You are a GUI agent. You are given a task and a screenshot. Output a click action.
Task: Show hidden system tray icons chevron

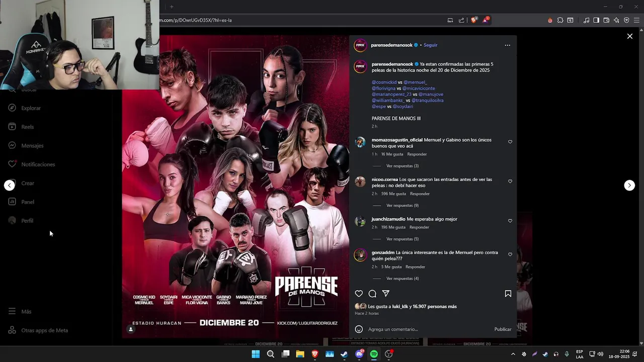(x=513, y=354)
